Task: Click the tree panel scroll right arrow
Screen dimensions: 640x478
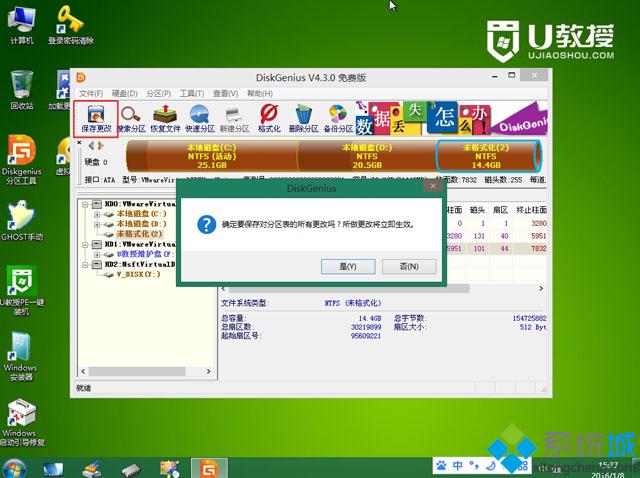Action: point(209,371)
